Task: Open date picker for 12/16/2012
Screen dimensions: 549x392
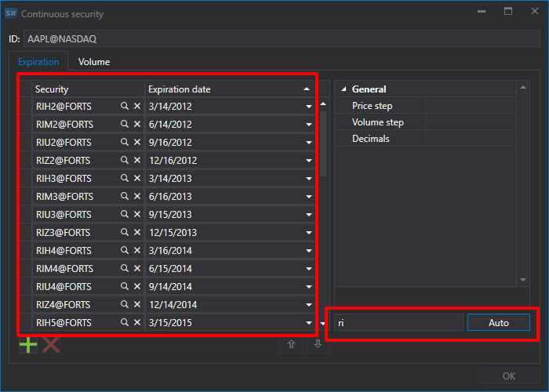Action: [309, 161]
